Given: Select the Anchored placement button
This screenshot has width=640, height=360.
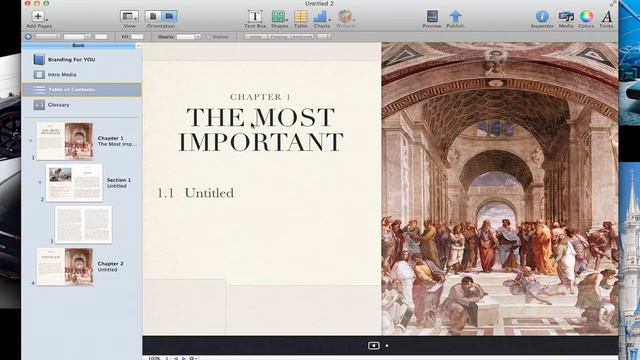Looking at the screenshot, I should pyautogui.click(x=302, y=37).
